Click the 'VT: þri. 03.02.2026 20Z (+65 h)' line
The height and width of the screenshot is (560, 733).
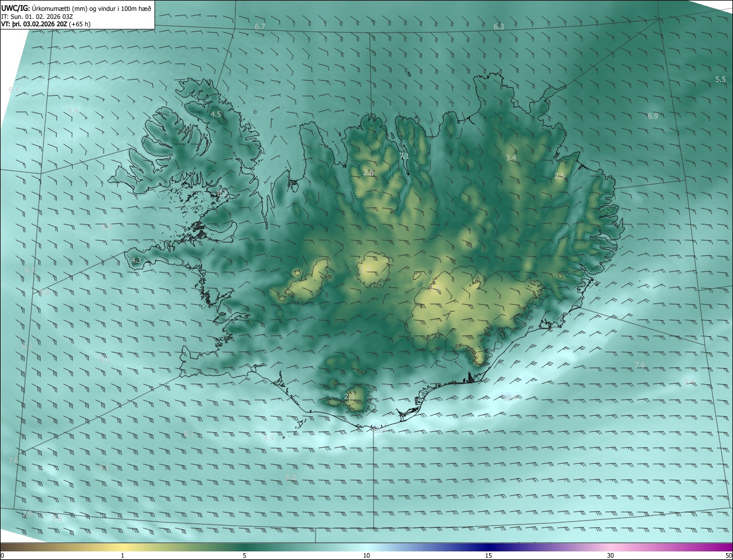click(x=46, y=24)
